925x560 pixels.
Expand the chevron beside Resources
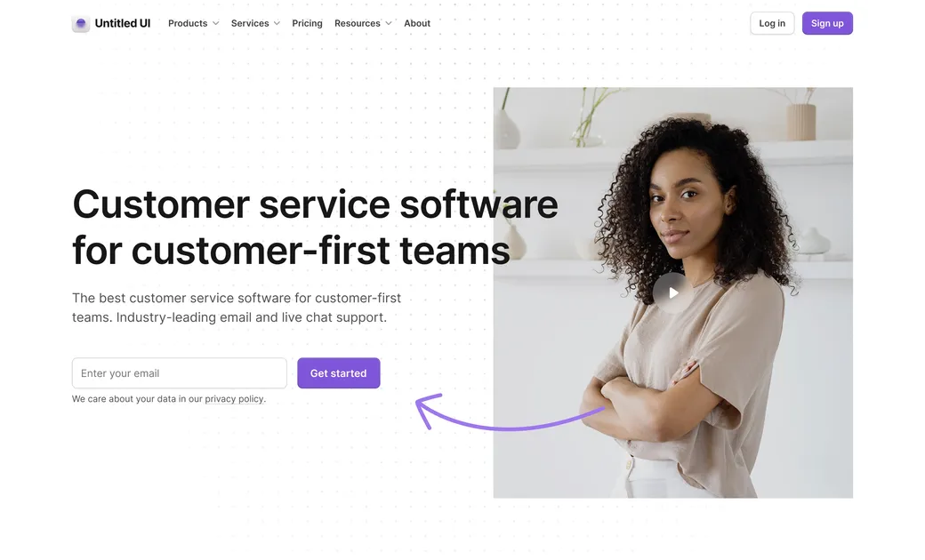pos(388,24)
